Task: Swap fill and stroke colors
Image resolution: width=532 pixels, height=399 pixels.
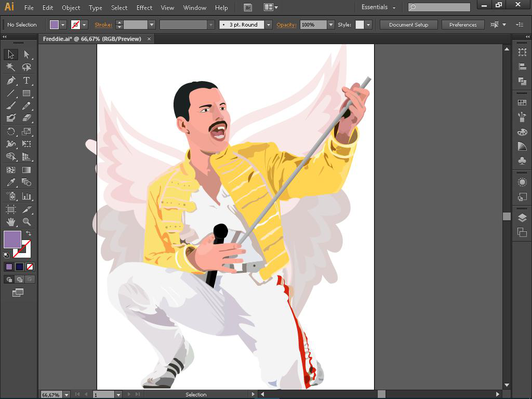Action: point(29,234)
